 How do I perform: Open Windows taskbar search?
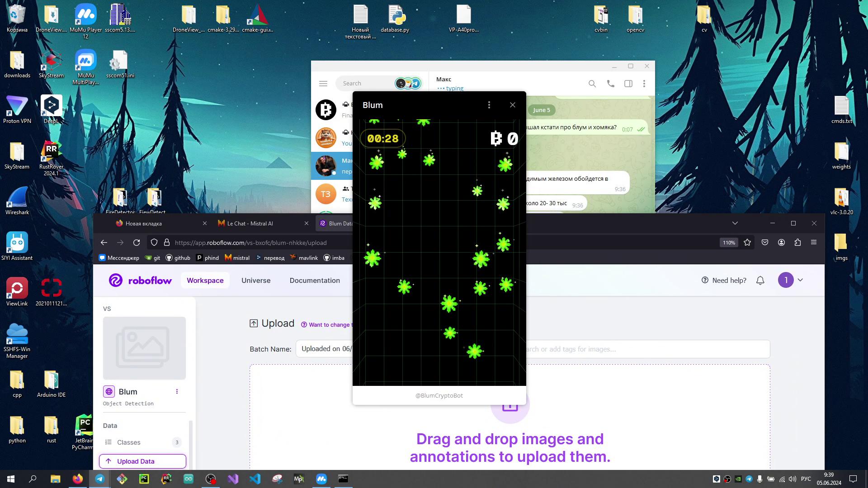33,479
